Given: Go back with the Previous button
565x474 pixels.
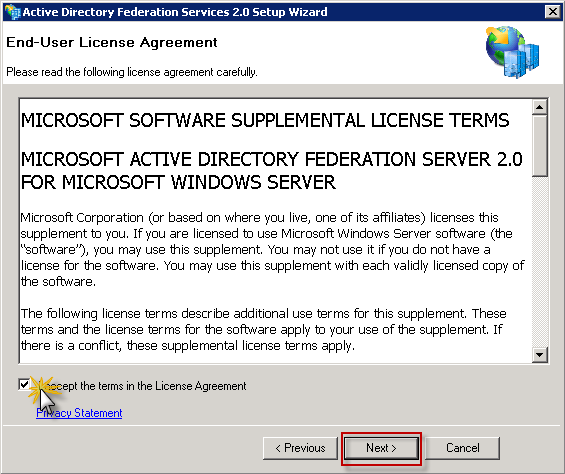Looking at the screenshot, I should tap(300, 448).
